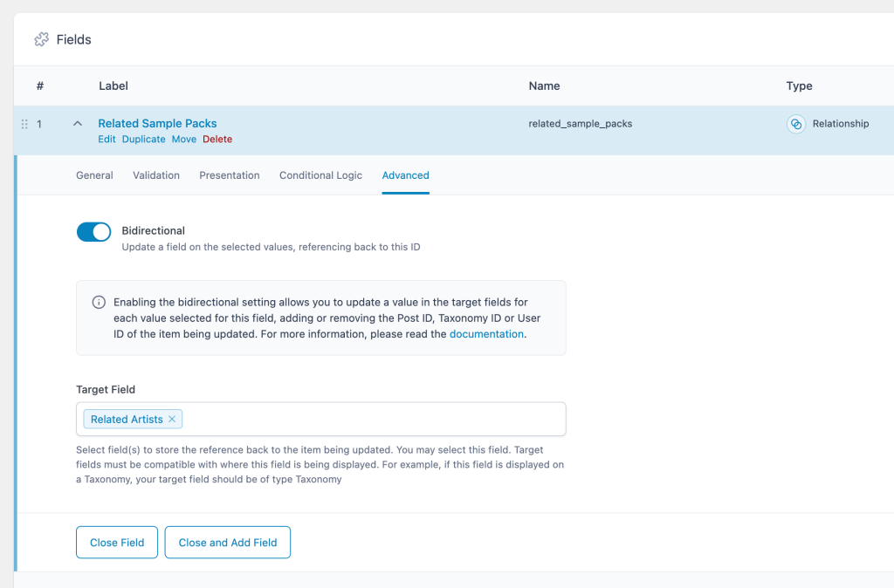Viewport: 894px width, 588px height.
Task: Click the drag handle on field row 1
Action: tap(24, 124)
